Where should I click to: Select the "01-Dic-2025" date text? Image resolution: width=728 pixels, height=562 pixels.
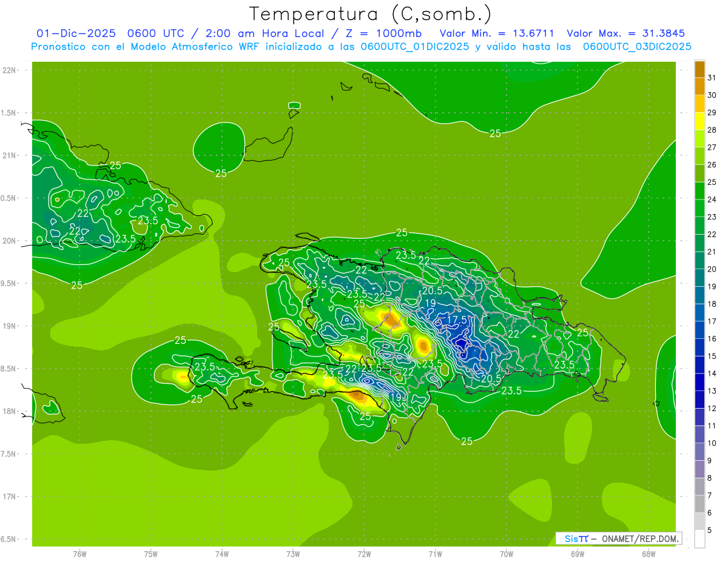click(x=76, y=33)
